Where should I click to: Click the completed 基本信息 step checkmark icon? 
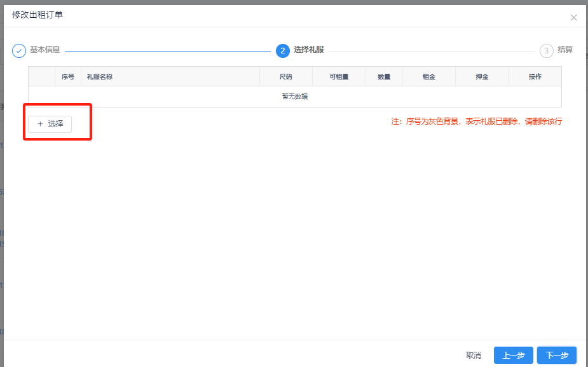[18, 50]
